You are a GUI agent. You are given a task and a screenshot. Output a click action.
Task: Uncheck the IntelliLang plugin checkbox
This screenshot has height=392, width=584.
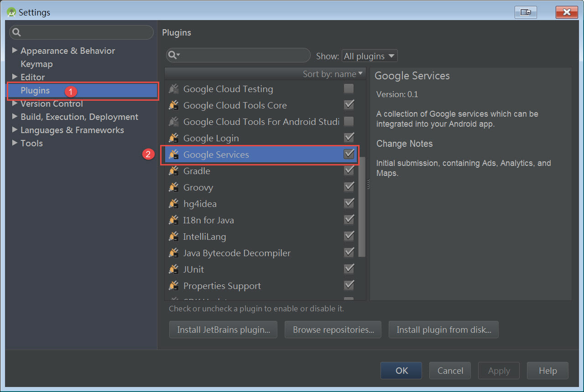click(x=349, y=236)
